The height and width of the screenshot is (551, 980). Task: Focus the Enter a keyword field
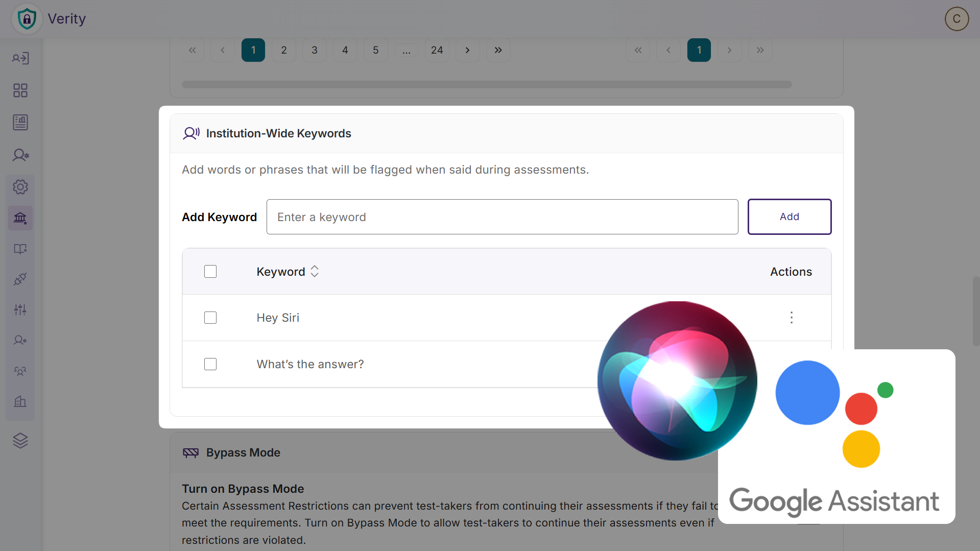502,217
